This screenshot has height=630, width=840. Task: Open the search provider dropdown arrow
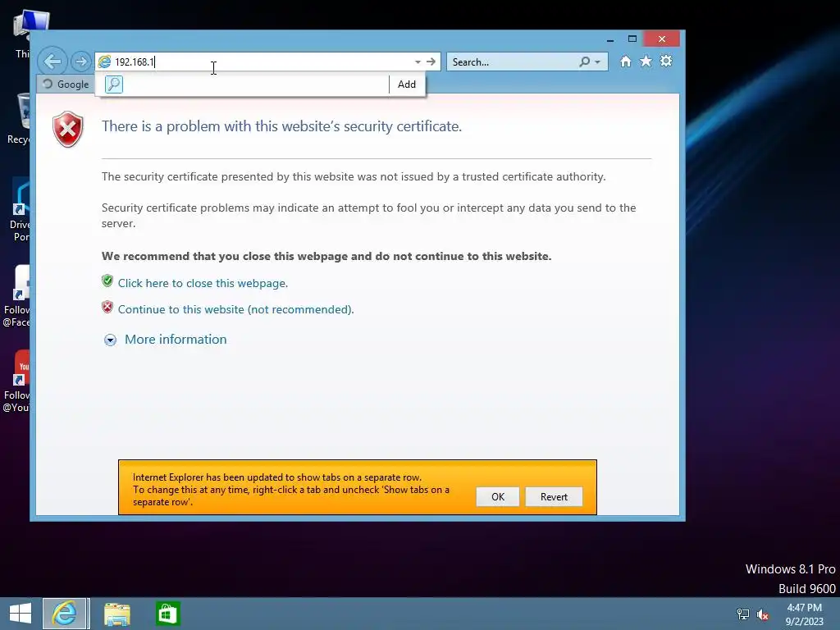tap(598, 62)
